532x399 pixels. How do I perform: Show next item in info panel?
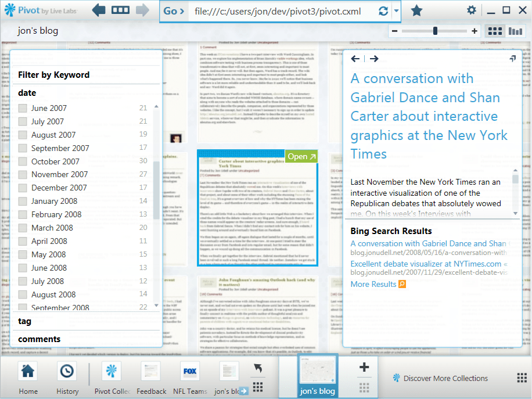(374, 59)
